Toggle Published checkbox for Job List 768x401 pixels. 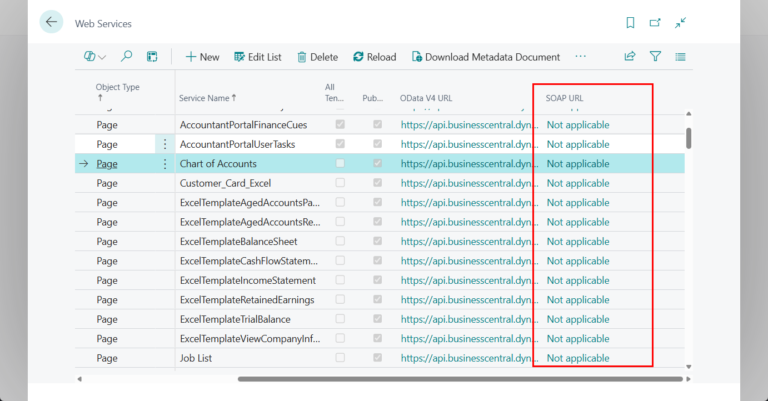click(x=377, y=358)
